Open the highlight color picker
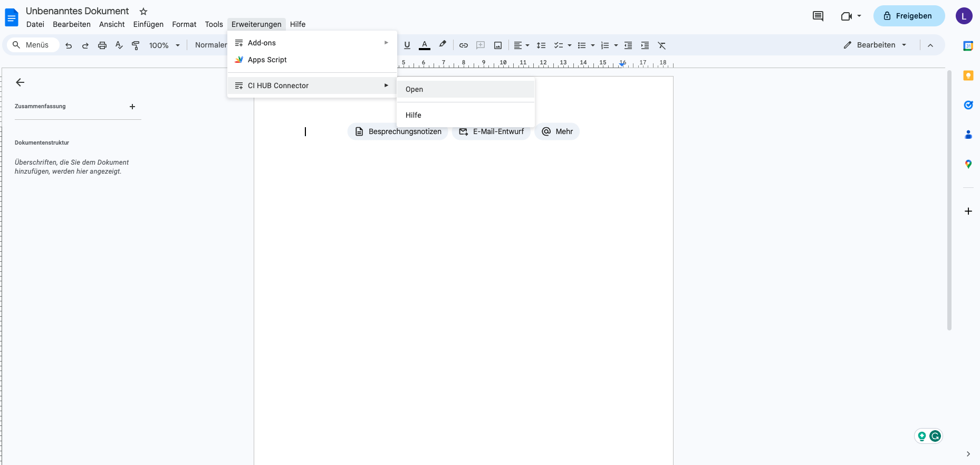This screenshot has height=465, width=980. point(443,45)
